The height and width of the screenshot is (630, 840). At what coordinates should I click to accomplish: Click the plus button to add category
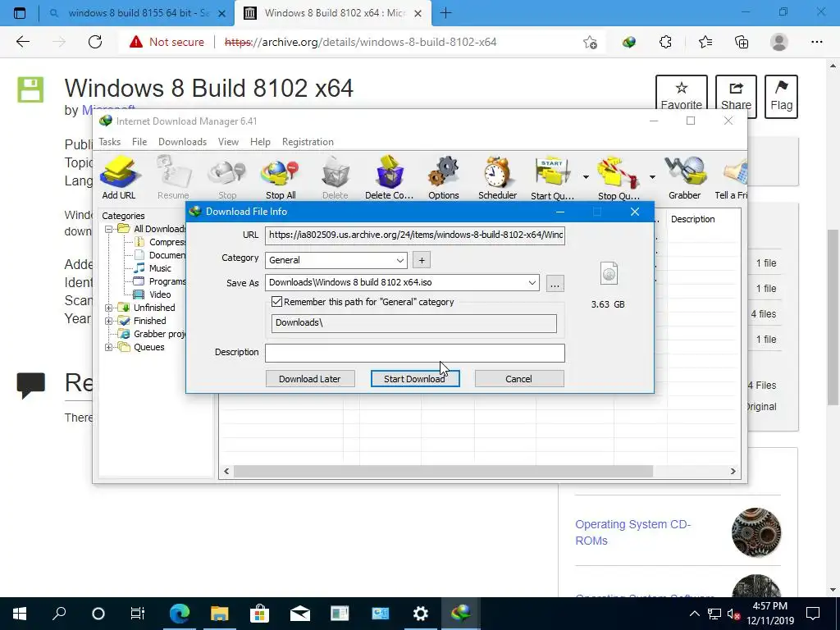422,260
